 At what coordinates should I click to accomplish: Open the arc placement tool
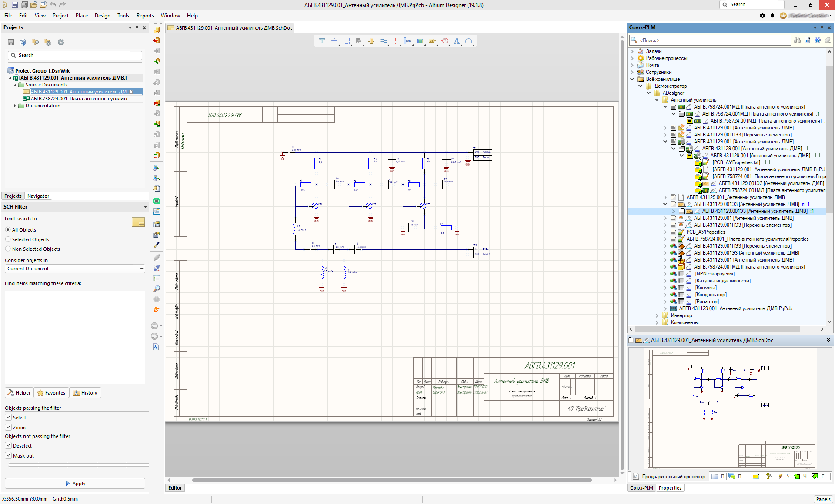click(x=469, y=41)
